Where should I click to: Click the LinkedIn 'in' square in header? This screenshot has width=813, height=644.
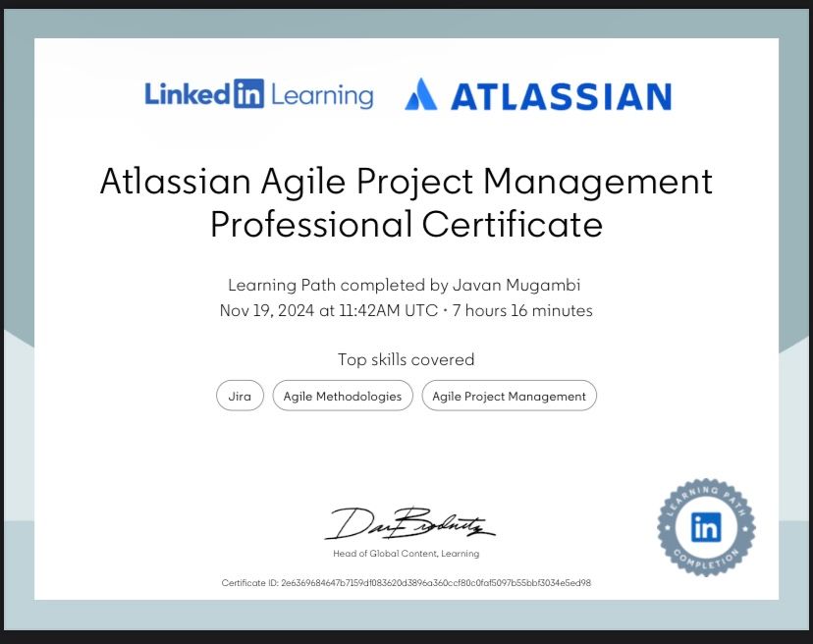248,93
